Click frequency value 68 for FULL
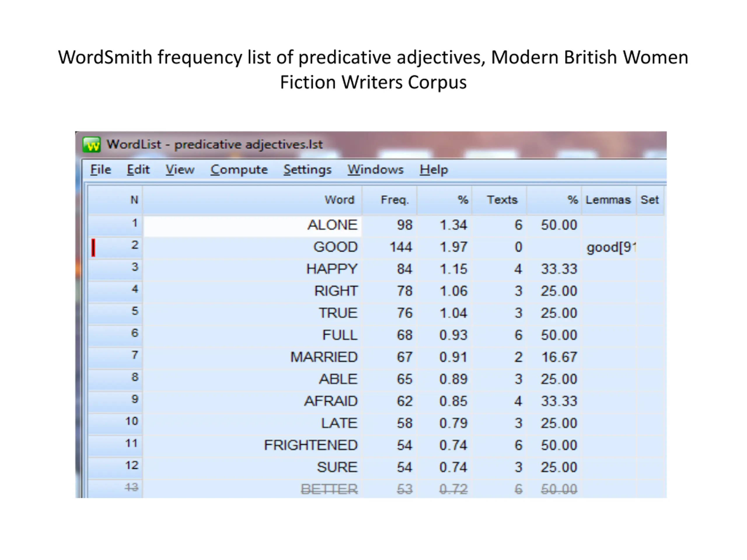The width and height of the screenshot is (747, 560). [404, 335]
